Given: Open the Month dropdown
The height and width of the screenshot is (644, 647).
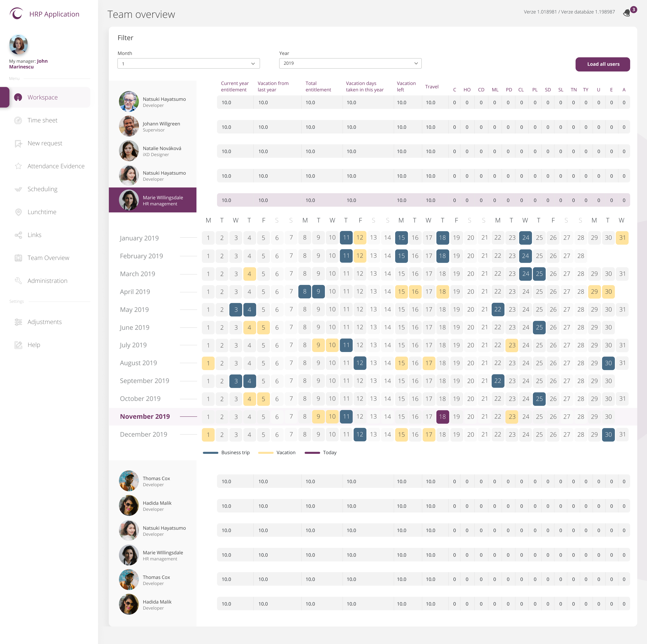Looking at the screenshot, I should (189, 64).
